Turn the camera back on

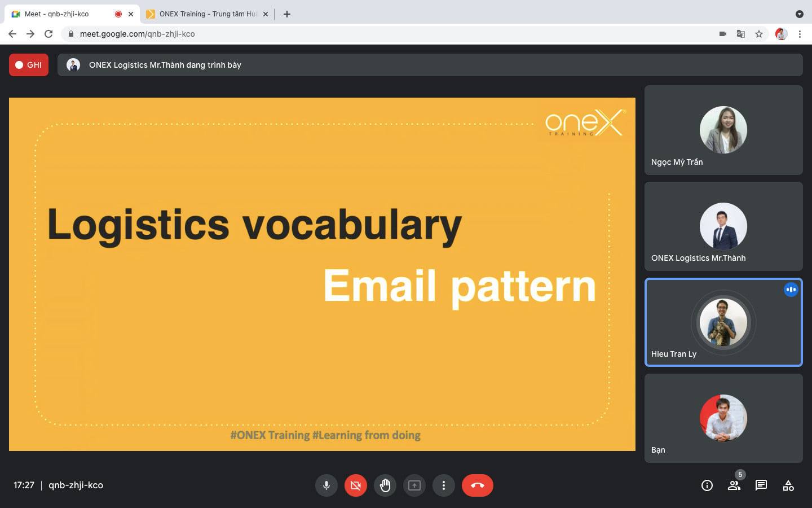coord(355,485)
